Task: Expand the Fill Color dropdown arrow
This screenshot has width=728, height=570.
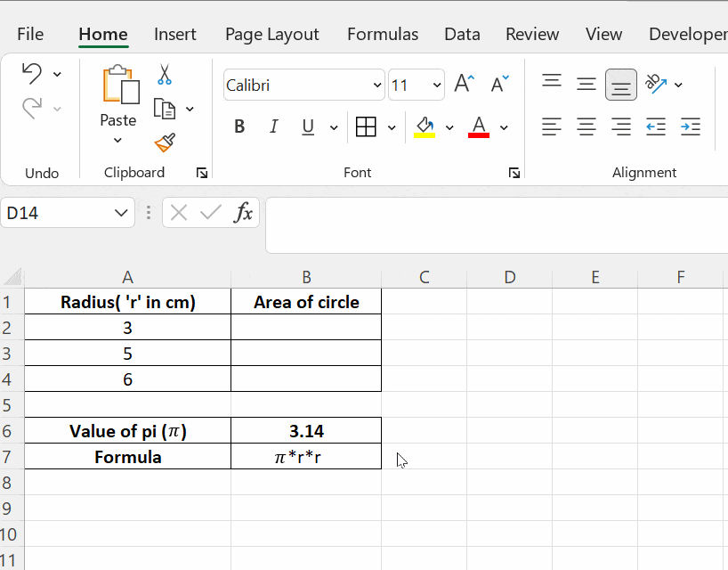Action: pyautogui.click(x=449, y=126)
